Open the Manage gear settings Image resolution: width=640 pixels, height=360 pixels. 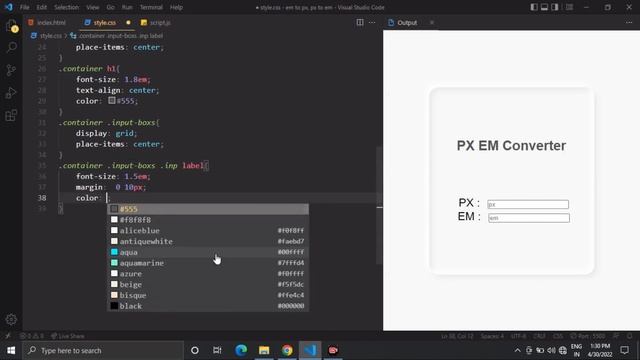11,319
